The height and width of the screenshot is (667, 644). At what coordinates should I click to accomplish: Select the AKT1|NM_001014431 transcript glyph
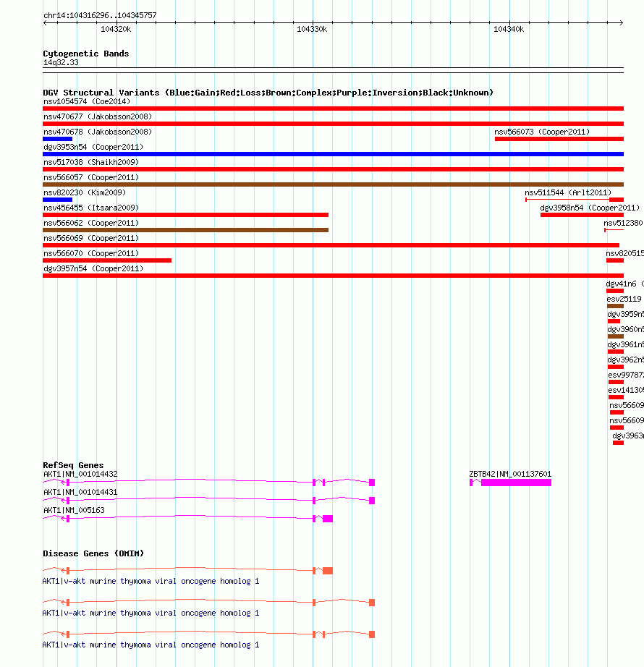point(209,501)
